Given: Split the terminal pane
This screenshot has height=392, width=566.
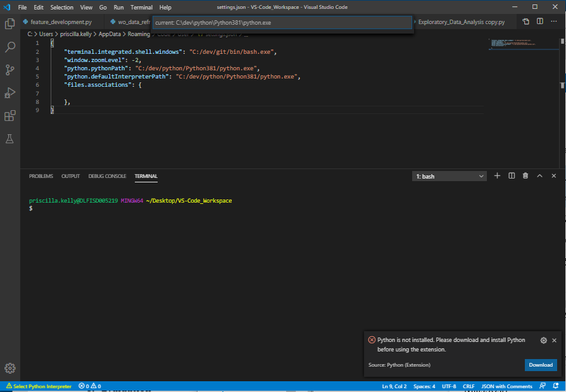Looking at the screenshot, I should click(x=511, y=175).
